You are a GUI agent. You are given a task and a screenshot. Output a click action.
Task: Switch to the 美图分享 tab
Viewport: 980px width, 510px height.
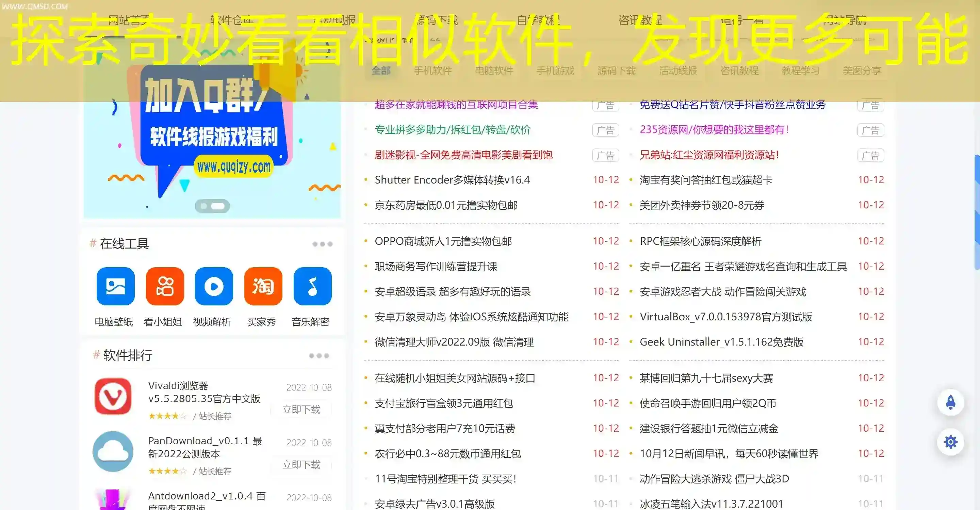862,70
